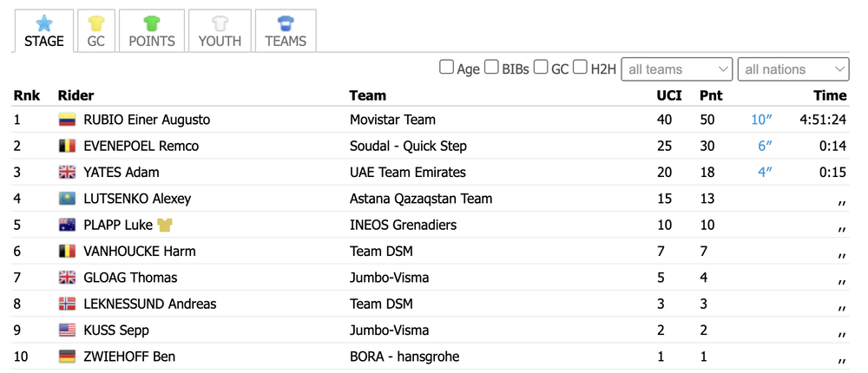The image size is (868, 373).
Task: Click the blue star STAGE icon
Action: tap(43, 23)
